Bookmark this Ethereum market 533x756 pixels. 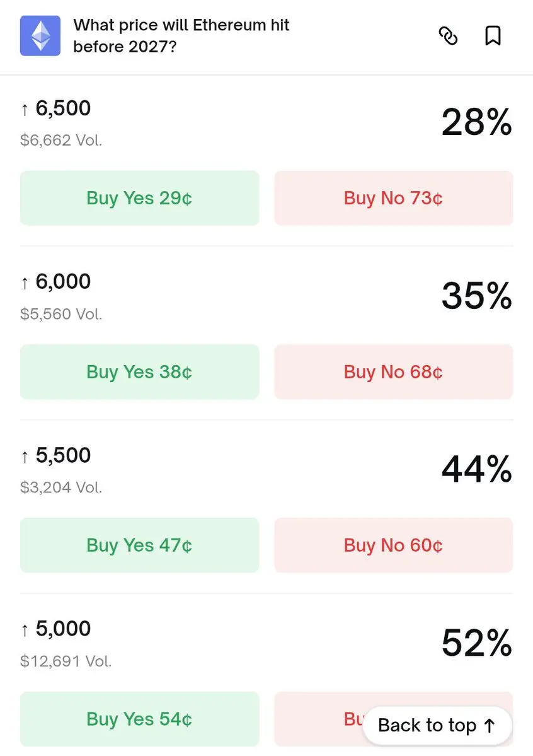point(493,36)
